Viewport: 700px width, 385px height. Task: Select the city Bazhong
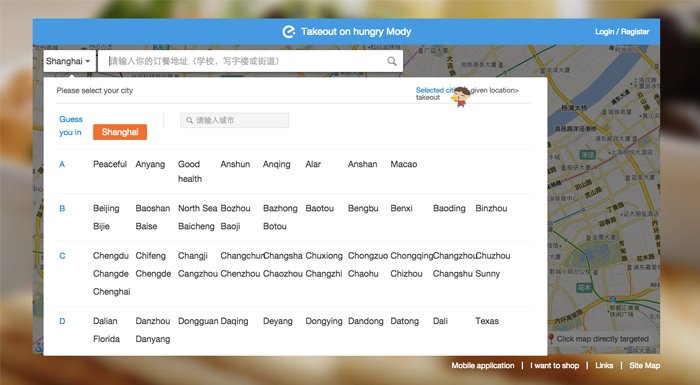pos(280,208)
